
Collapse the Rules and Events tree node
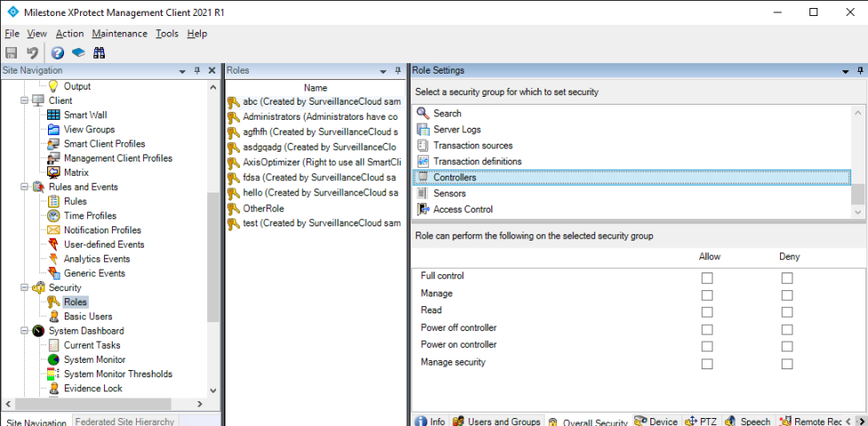click(x=25, y=187)
